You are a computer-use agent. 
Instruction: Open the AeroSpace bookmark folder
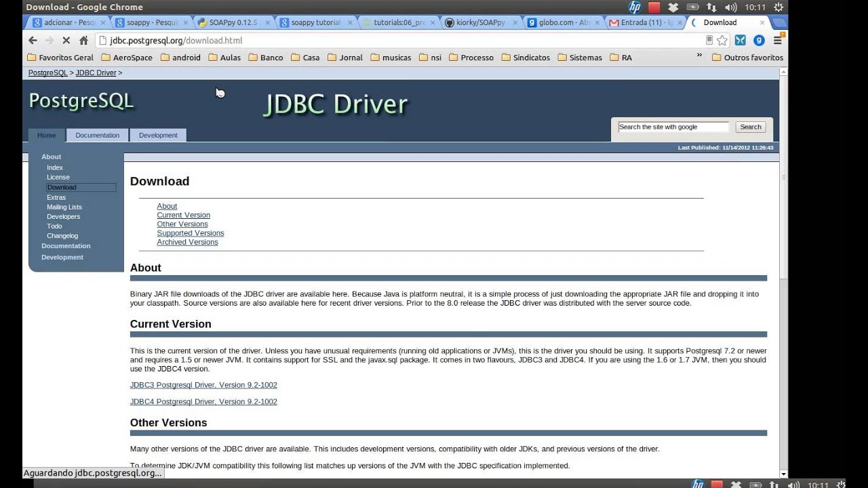click(x=127, y=58)
